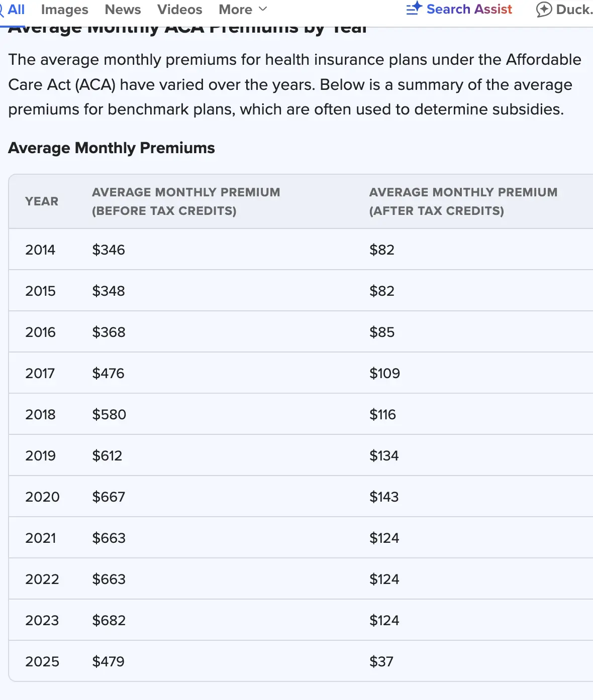
Task: Select the $143 after-credit value for 2020
Action: tap(384, 497)
